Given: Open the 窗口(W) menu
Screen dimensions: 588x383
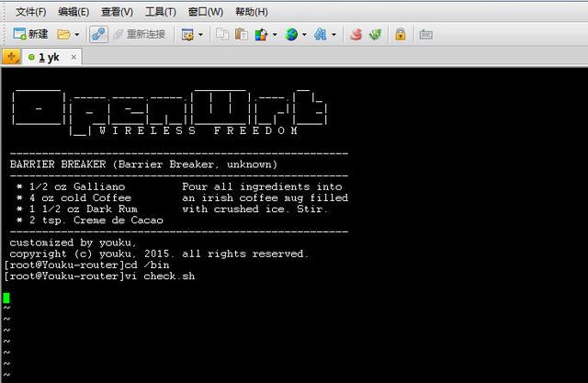Looking at the screenshot, I should click(x=206, y=12).
